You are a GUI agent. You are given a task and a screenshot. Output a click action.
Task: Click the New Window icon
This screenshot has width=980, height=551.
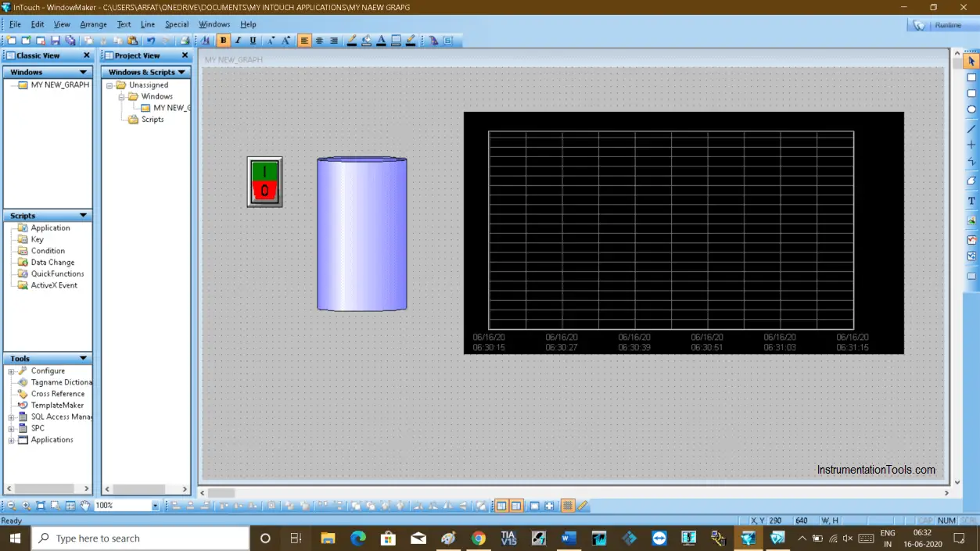pos(12,41)
